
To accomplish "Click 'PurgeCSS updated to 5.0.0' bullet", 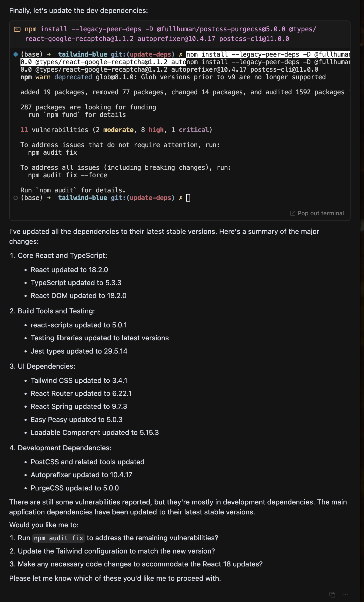I will (x=75, y=488).
